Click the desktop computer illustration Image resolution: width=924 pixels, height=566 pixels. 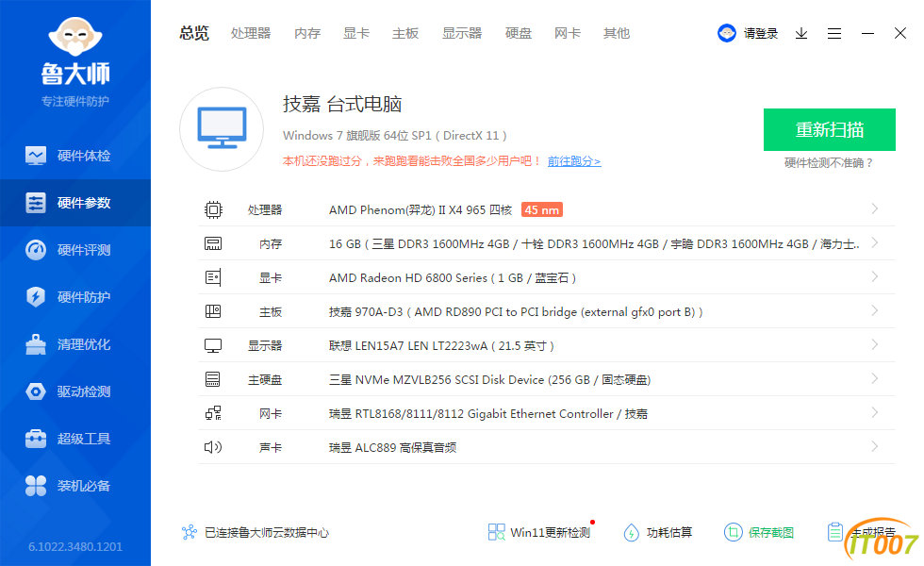[222, 129]
